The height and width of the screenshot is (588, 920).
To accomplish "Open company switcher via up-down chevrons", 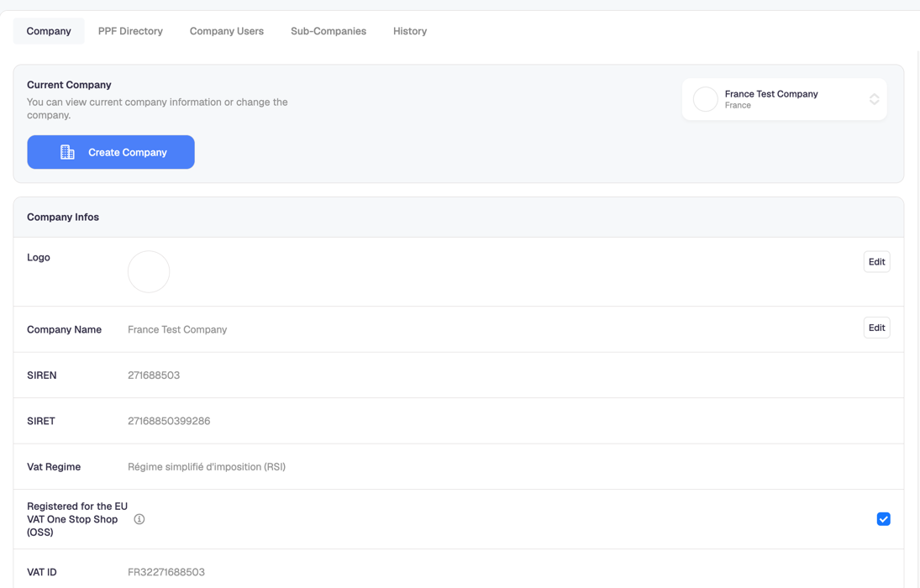I will [874, 99].
